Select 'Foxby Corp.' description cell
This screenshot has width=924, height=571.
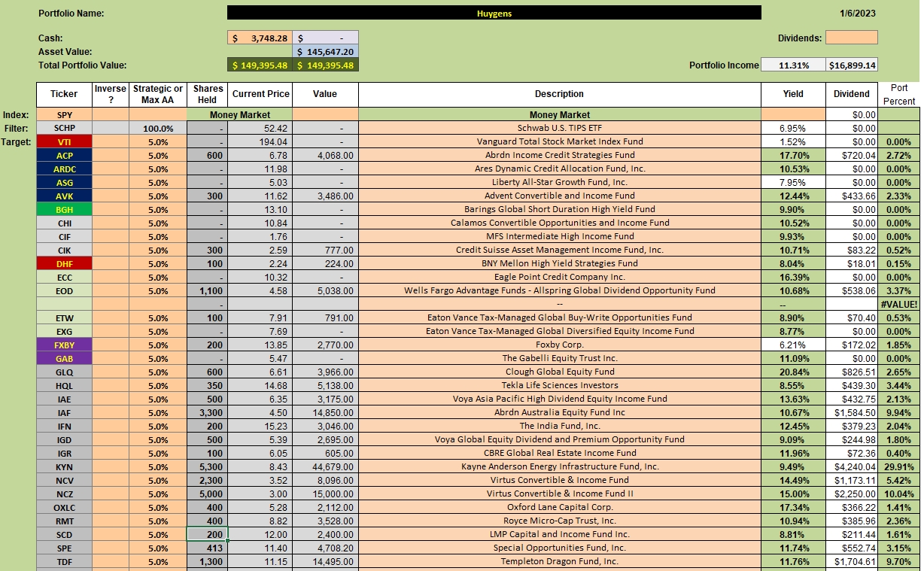(559, 345)
